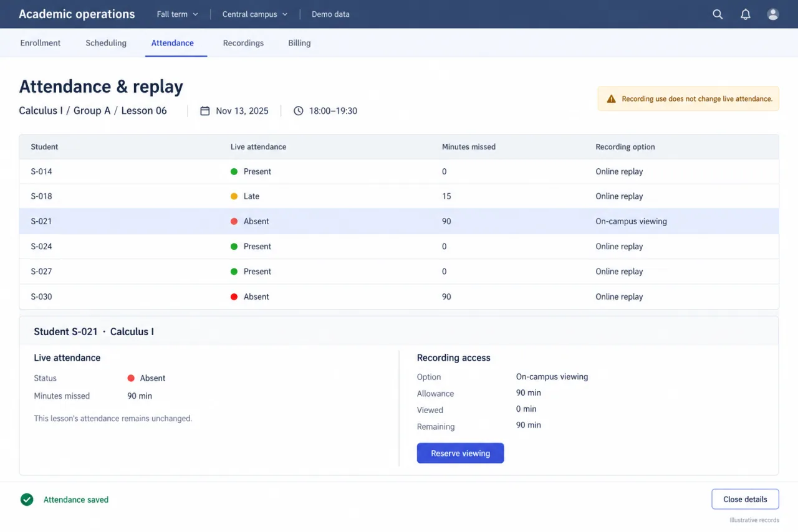
Task: Click On-campus viewing in the S-021 row
Action: click(x=631, y=221)
